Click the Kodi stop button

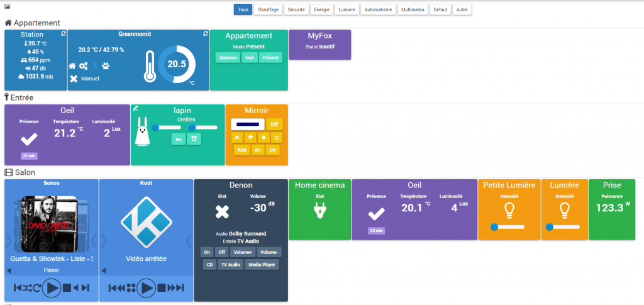pos(161,288)
